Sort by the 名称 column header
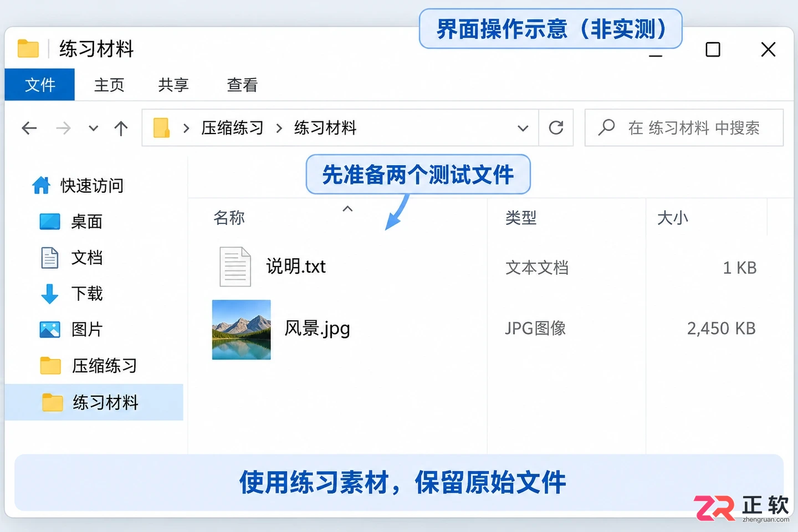The image size is (798, 532). [229, 217]
